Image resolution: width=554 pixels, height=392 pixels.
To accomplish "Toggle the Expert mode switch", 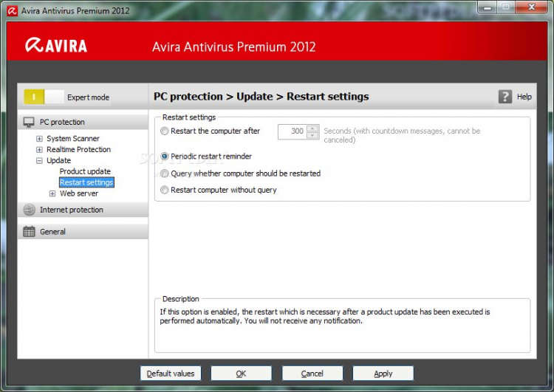I will coord(44,97).
